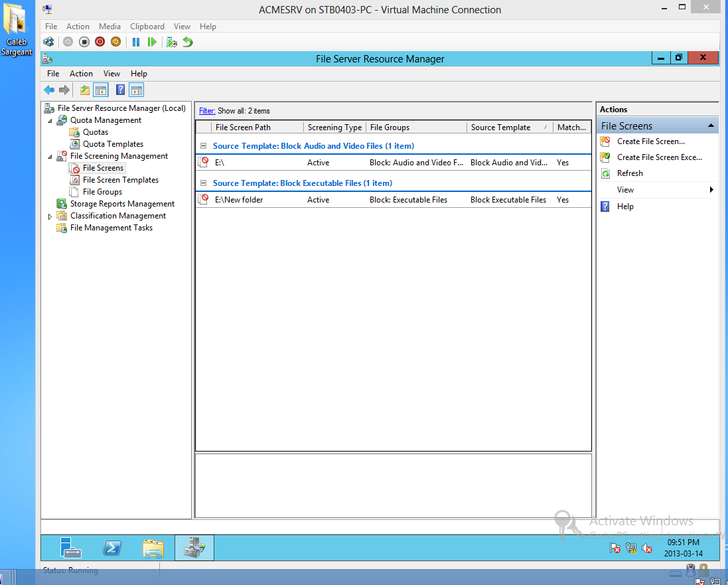Select File Management Tasks node

111,228
